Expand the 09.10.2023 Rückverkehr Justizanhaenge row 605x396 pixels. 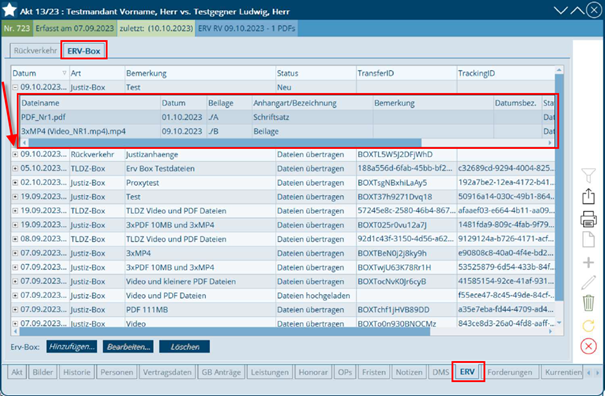[15, 154]
